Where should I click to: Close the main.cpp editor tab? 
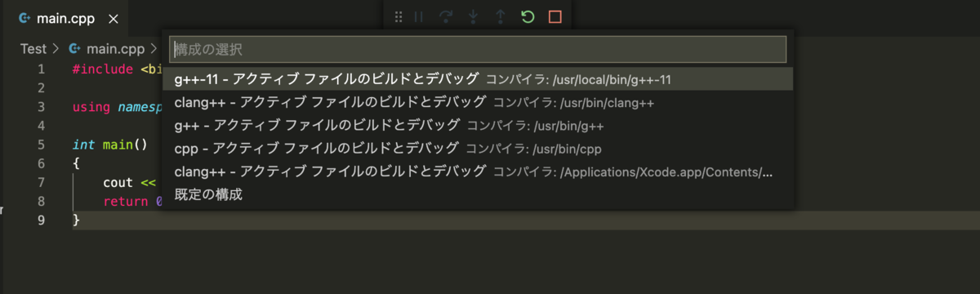pos(114,18)
